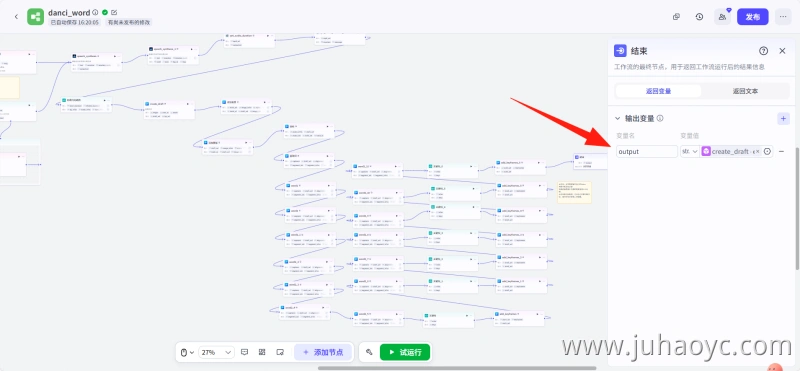Open the str variable type dropdown
This screenshot has height=371, width=800.
pos(690,152)
